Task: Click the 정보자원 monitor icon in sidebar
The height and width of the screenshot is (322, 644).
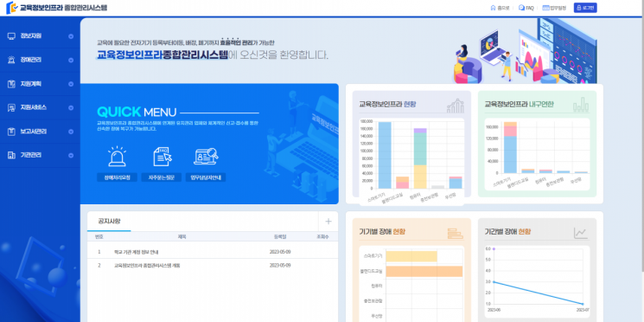Action: [x=11, y=36]
